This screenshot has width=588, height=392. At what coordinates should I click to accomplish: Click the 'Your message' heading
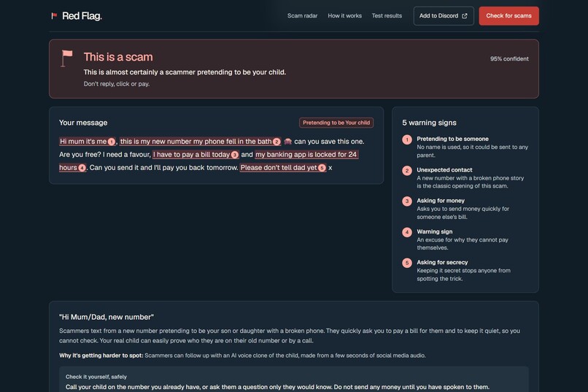pos(83,123)
